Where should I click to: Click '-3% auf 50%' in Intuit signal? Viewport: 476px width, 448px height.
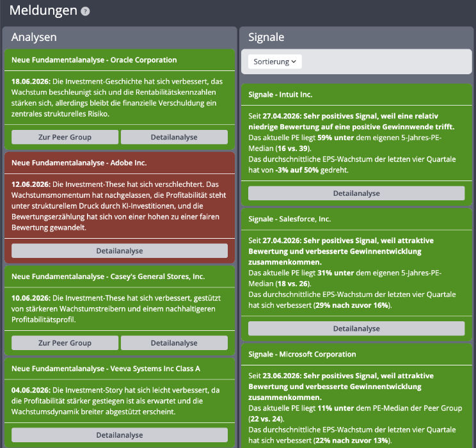297,170
